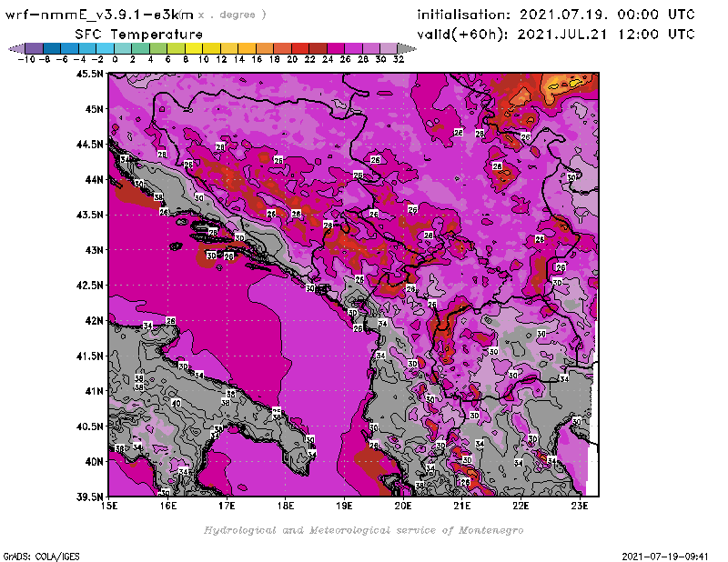
Task: Select the red legend swatch between 20 and 22
Action: 300,48
